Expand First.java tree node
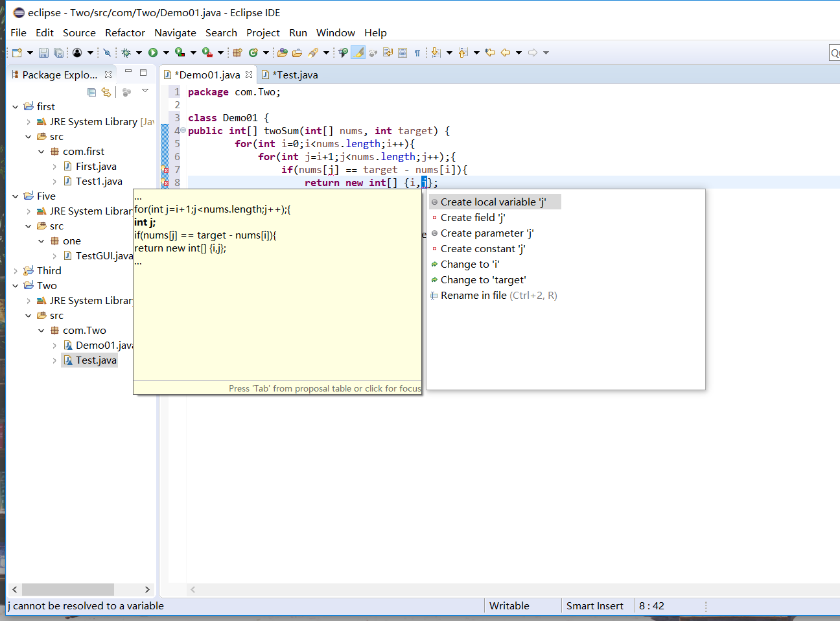840x621 pixels. tap(54, 167)
